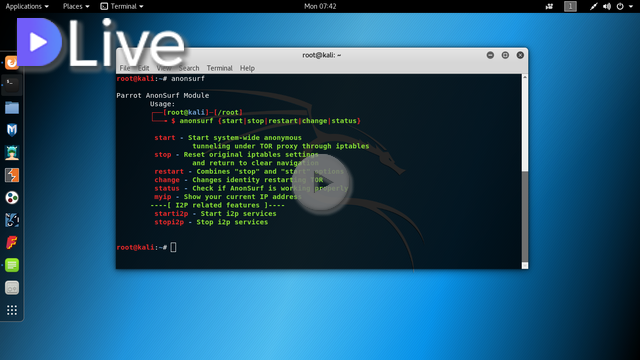640x360 pixels.
Task: Open the green notes app in dock
Action: coord(12,265)
